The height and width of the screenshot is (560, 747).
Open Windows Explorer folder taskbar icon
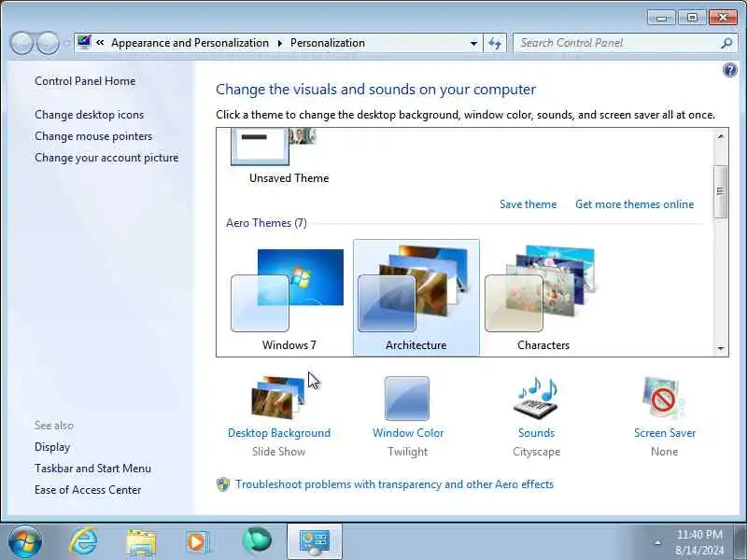point(141,542)
